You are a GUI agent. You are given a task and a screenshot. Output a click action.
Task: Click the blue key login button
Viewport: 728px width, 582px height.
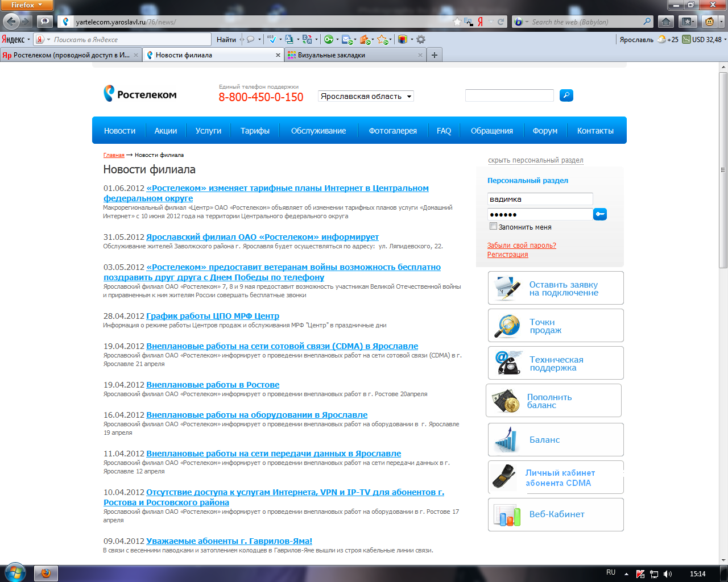point(599,214)
